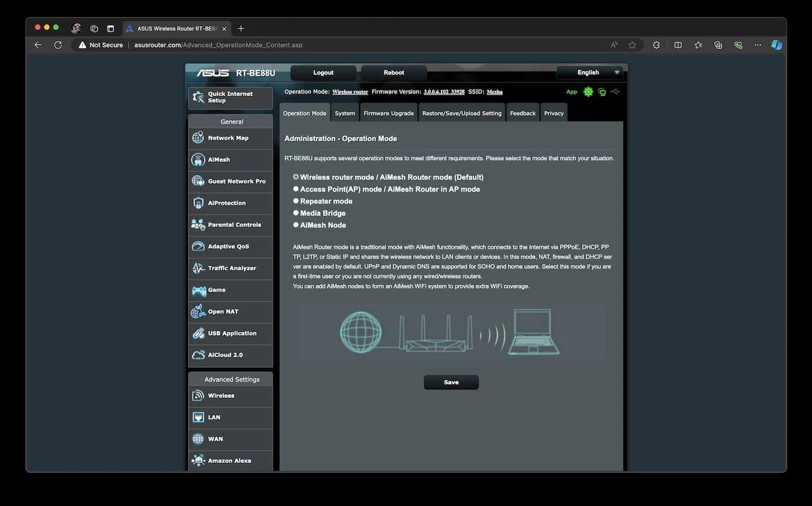This screenshot has height=506, width=812.
Task: Click LAN monitor icon
Action: coord(198,417)
